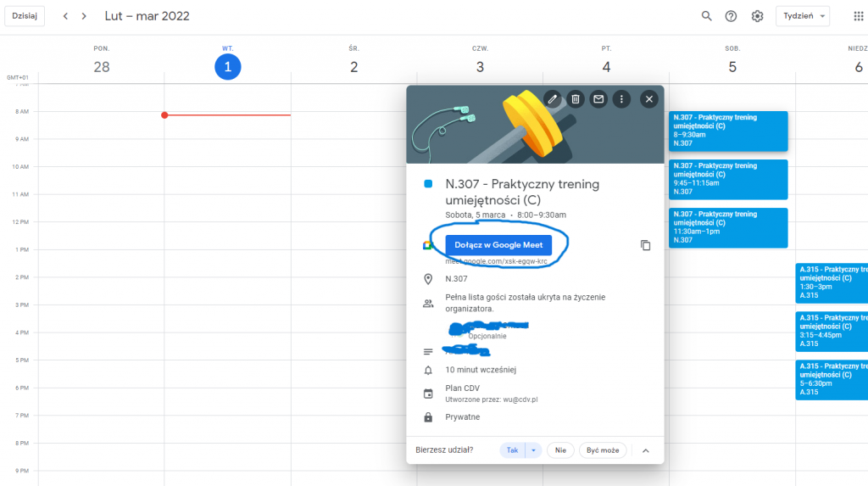Open the help question mark icon
Viewport: 868px width, 486px height.
[x=732, y=16]
